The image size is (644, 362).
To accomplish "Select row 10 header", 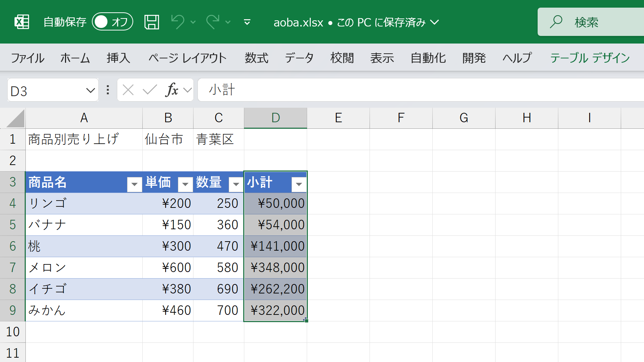I will (13, 332).
